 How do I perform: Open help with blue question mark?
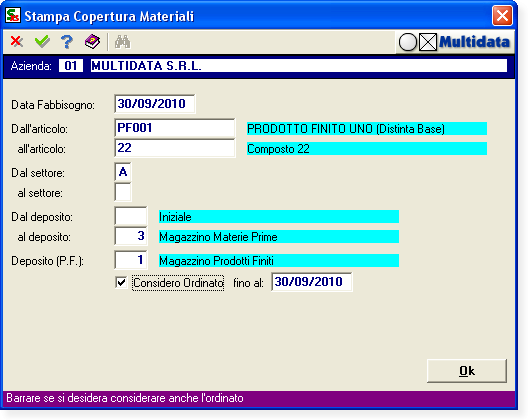(x=67, y=42)
